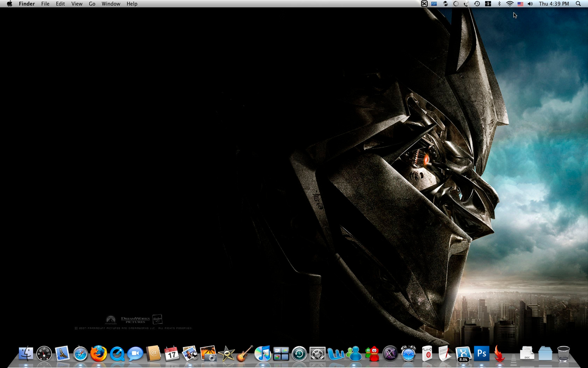Open Address Book in the Dock
Screen dimensions: 588x368
pyautogui.click(x=153, y=354)
